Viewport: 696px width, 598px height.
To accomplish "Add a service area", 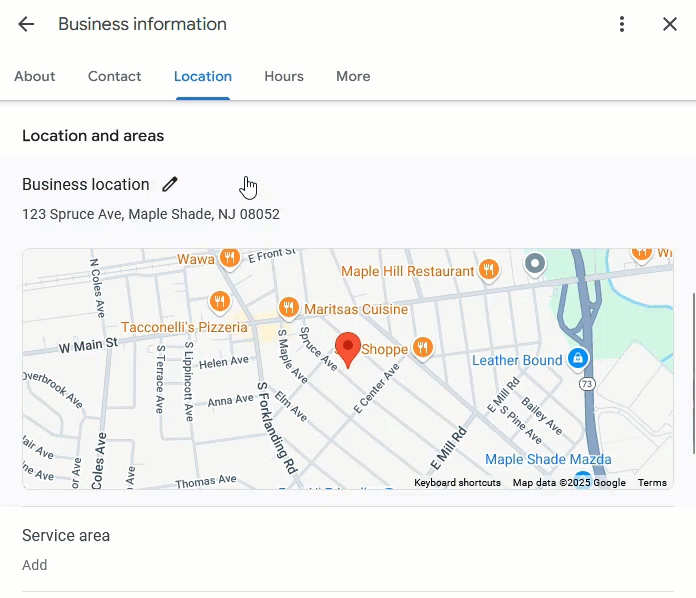I will coord(35,565).
